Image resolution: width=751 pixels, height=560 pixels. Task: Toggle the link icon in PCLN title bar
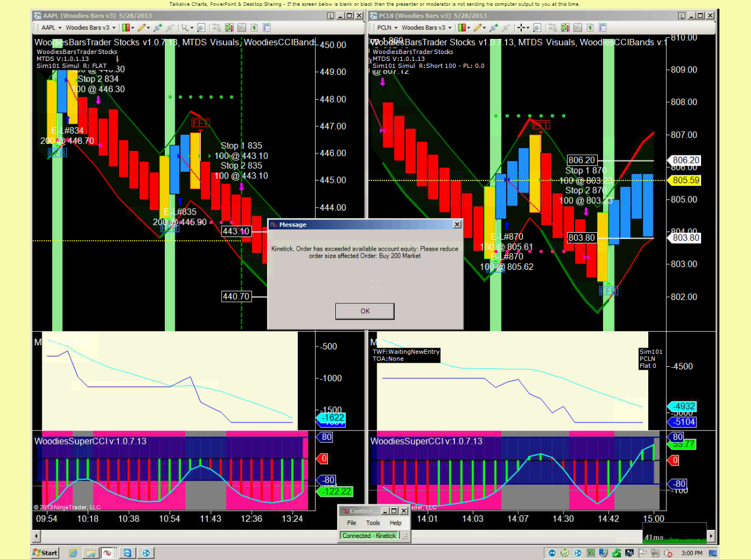coord(682,16)
